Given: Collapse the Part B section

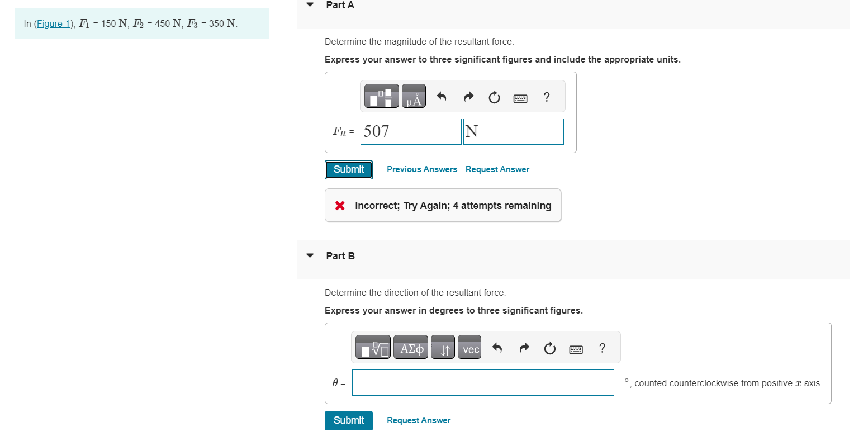Looking at the screenshot, I should (310, 256).
